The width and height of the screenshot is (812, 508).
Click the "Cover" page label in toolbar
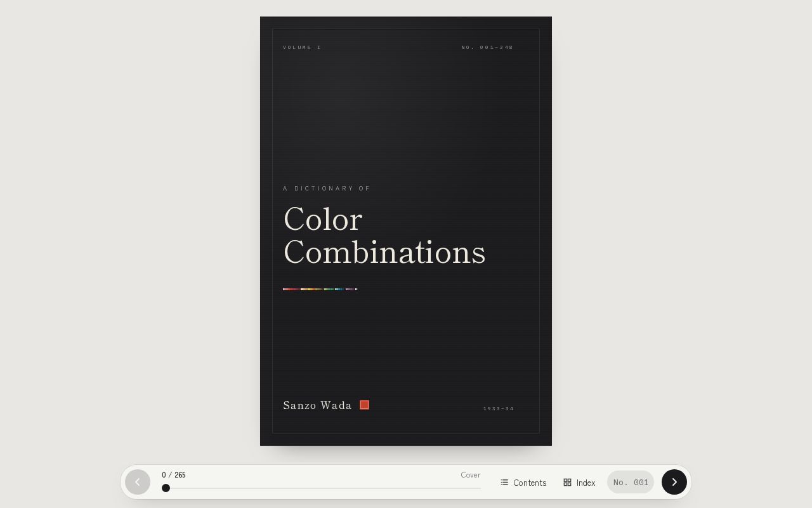pyautogui.click(x=471, y=475)
